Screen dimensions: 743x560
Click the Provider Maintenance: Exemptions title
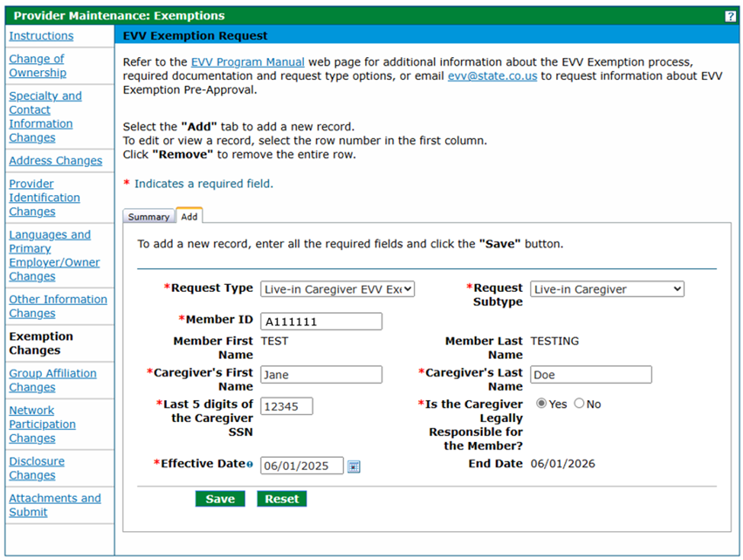[119, 16]
